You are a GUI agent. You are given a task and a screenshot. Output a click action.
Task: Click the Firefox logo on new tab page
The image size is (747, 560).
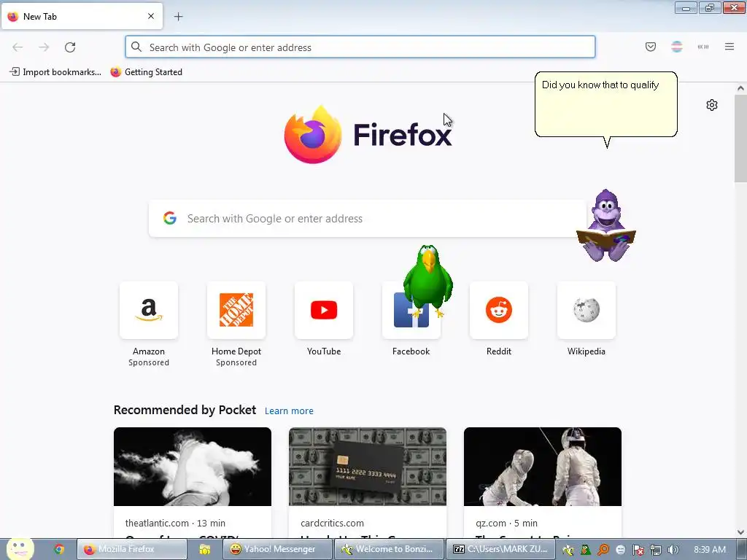coord(368,135)
